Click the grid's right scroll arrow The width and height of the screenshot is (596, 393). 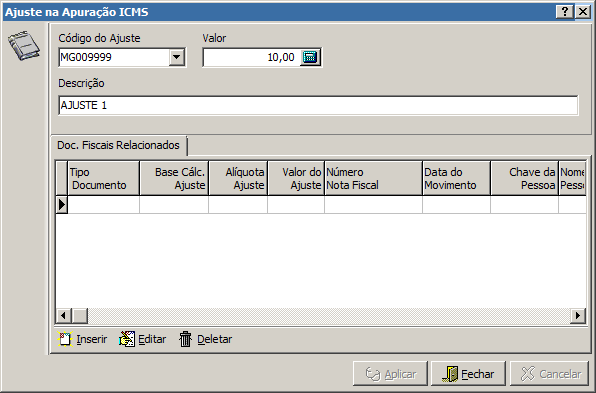tap(578, 315)
